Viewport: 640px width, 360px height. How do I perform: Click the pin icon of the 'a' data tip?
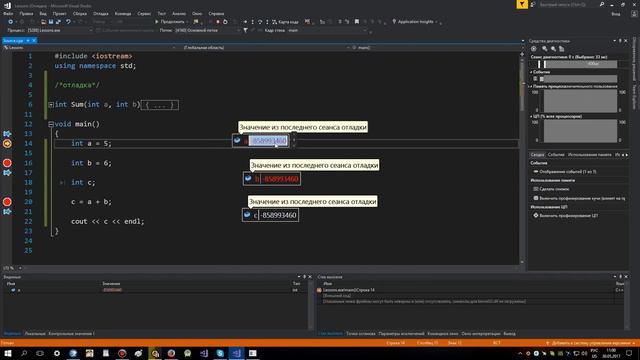237,140
